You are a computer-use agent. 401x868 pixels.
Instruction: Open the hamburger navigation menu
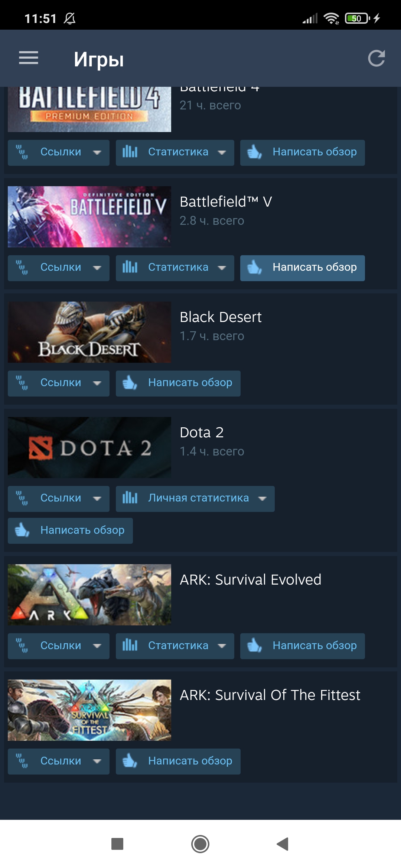click(29, 58)
